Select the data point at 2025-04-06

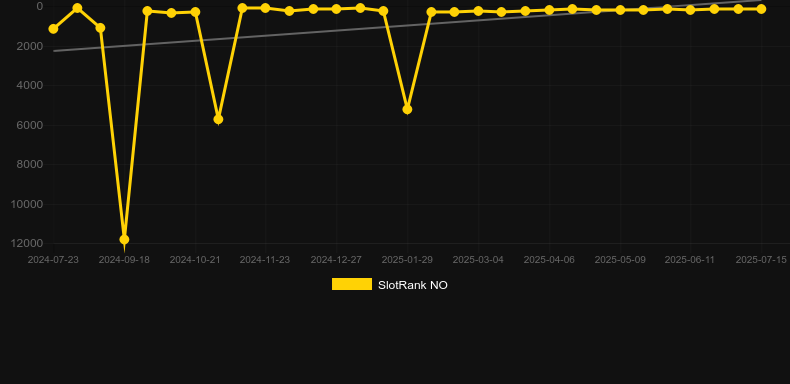coord(549,10)
